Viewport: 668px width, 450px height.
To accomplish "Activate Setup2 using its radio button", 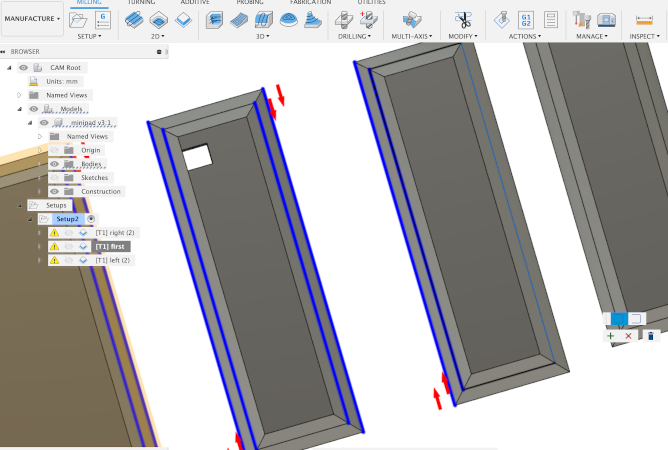I will (91, 218).
